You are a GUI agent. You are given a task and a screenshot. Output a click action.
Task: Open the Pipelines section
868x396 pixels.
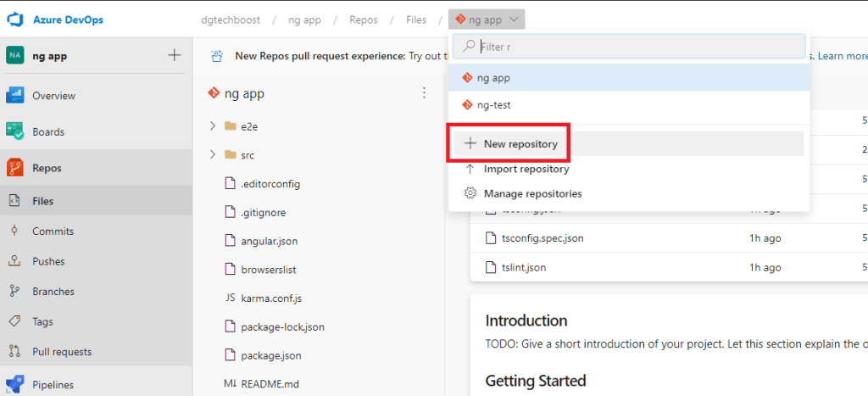[53, 384]
